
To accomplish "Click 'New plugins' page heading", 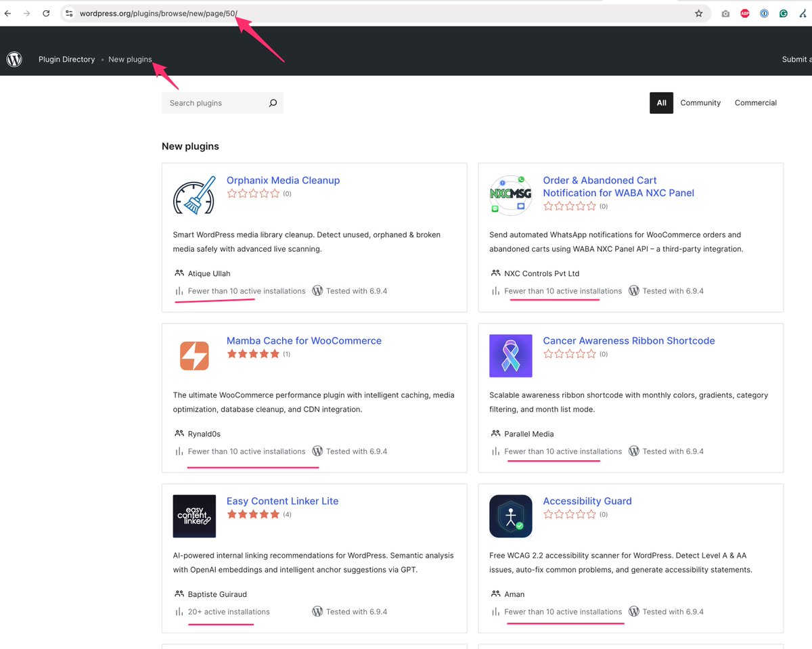I will [190, 146].
